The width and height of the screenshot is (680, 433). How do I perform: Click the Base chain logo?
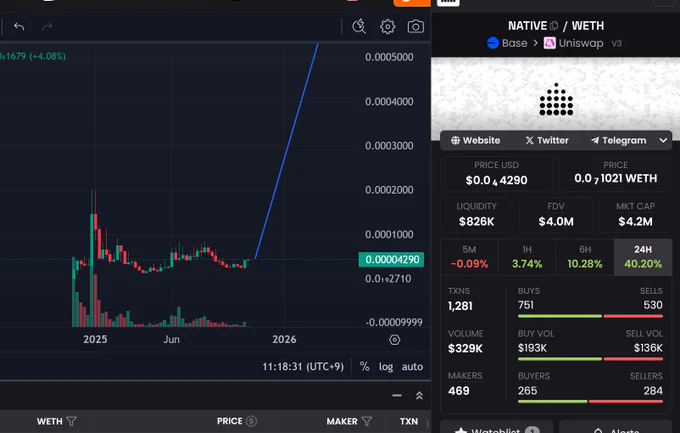493,43
